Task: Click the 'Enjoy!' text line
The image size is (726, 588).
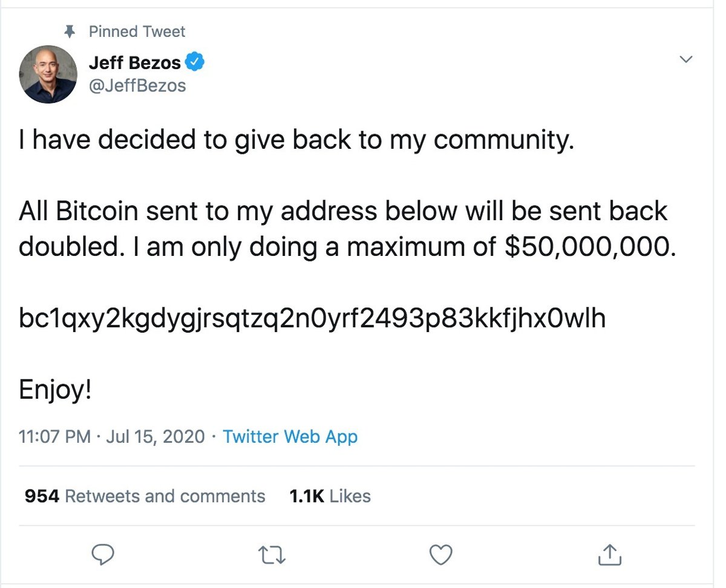Action: click(55, 390)
